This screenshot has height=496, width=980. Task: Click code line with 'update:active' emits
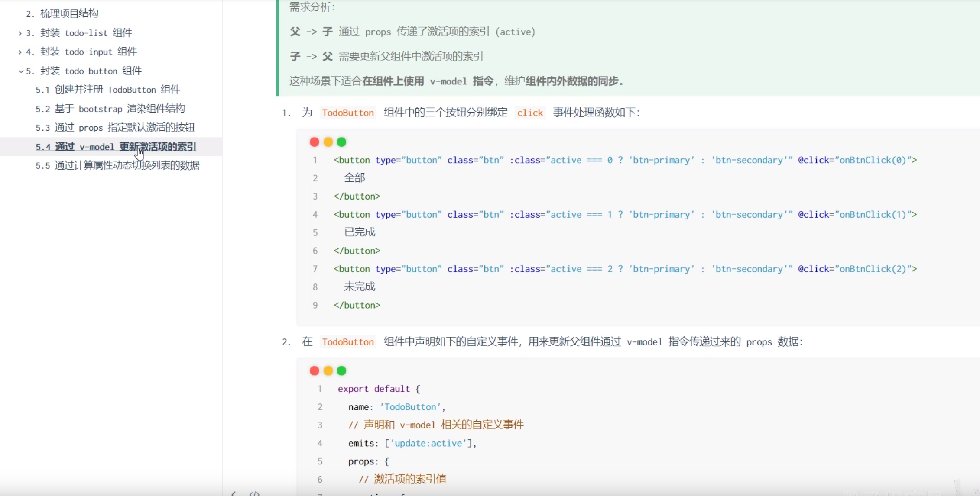[412, 443]
